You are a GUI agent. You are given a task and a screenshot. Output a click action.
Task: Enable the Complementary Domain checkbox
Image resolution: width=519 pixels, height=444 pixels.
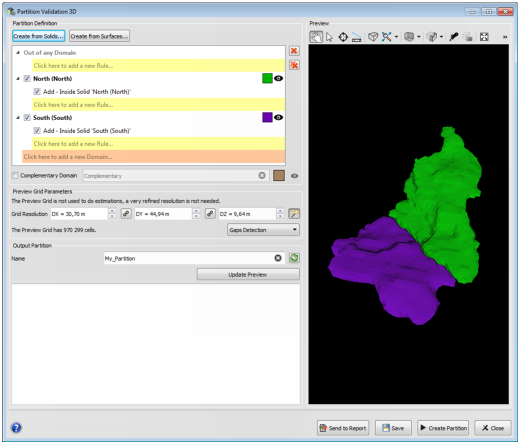tap(15, 176)
